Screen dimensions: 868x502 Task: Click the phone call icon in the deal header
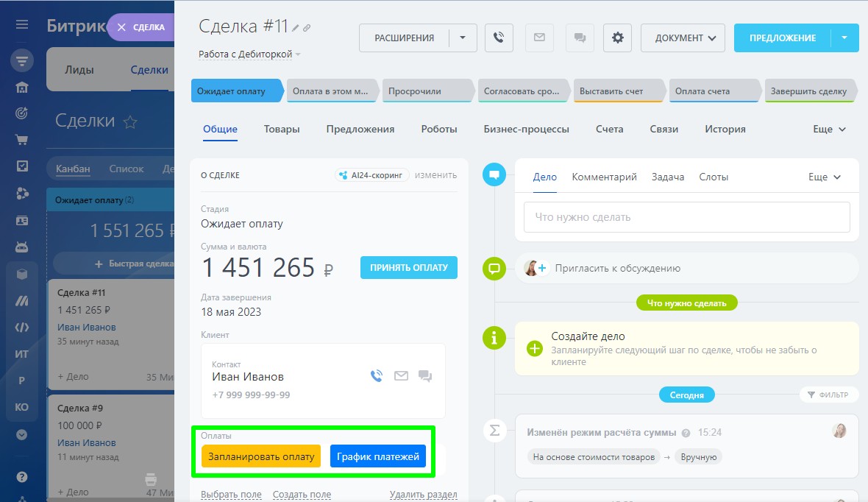coord(499,38)
